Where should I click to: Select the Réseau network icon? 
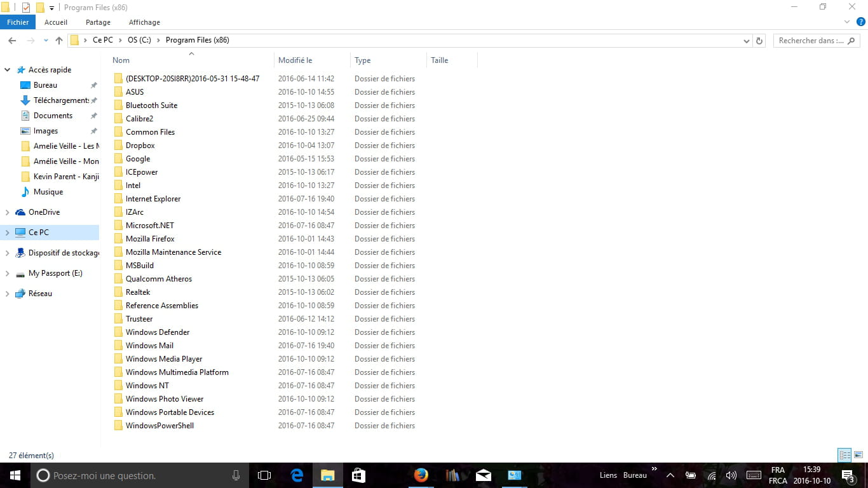tap(20, 294)
